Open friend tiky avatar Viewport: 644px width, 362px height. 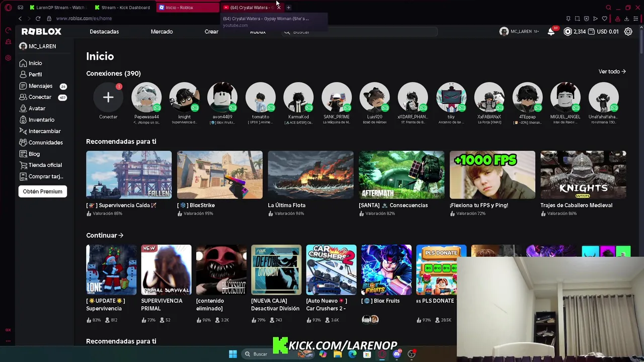(451, 98)
